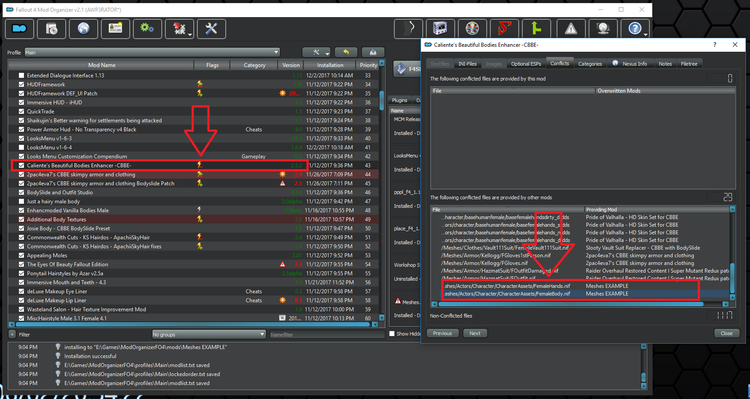Select Additional Body Textures mod row
The width and height of the screenshot is (750, 399).
point(194,220)
